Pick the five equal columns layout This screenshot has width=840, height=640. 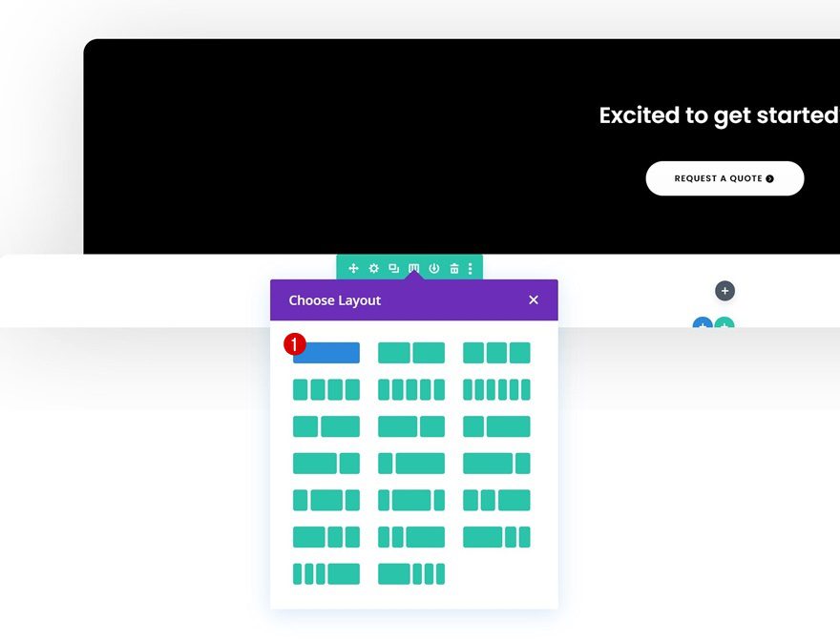point(411,390)
